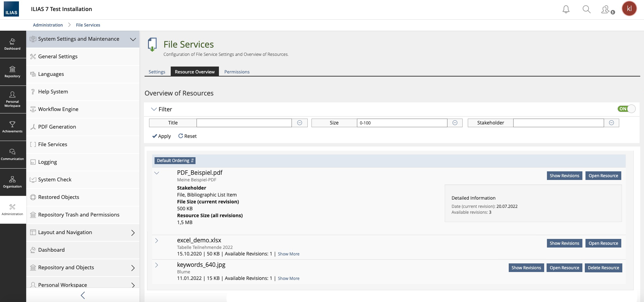This screenshot has width=644, height=302.
Task: Click Delete Resource for keywords_640.jpg
Action: coord(603,268)
